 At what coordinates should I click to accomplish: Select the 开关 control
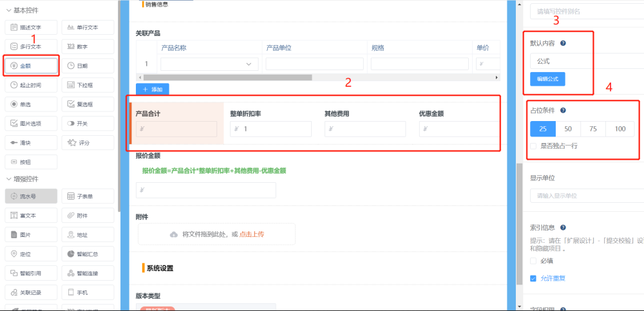88,123
